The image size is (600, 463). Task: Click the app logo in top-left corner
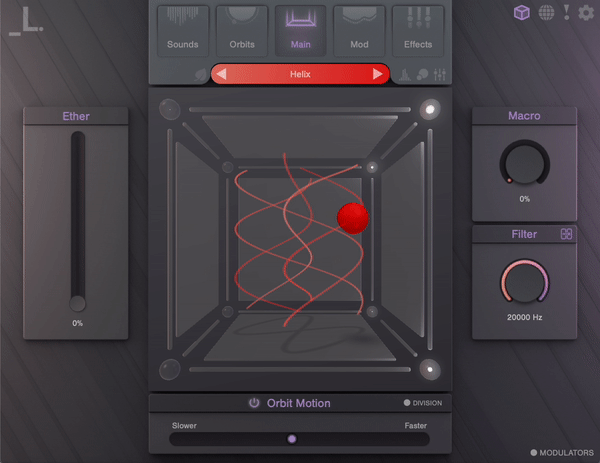point(26,22)
